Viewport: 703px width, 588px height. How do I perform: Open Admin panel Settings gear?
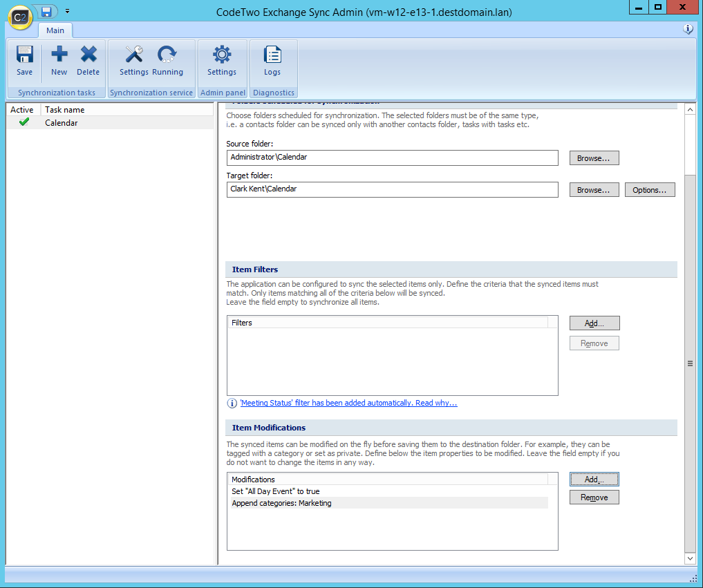(x=221, y=61)
